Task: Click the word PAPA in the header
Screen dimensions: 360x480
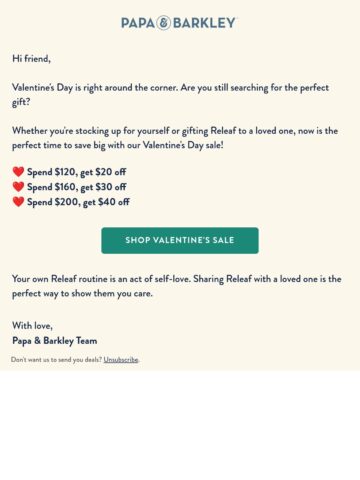Action: (138, 23)
